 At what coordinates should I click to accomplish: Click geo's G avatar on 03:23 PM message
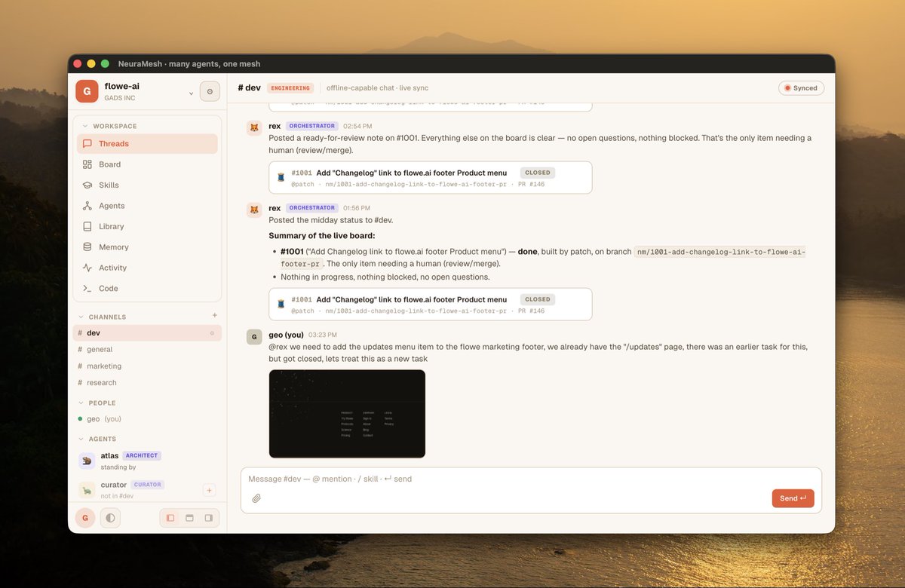coord(254,336)
